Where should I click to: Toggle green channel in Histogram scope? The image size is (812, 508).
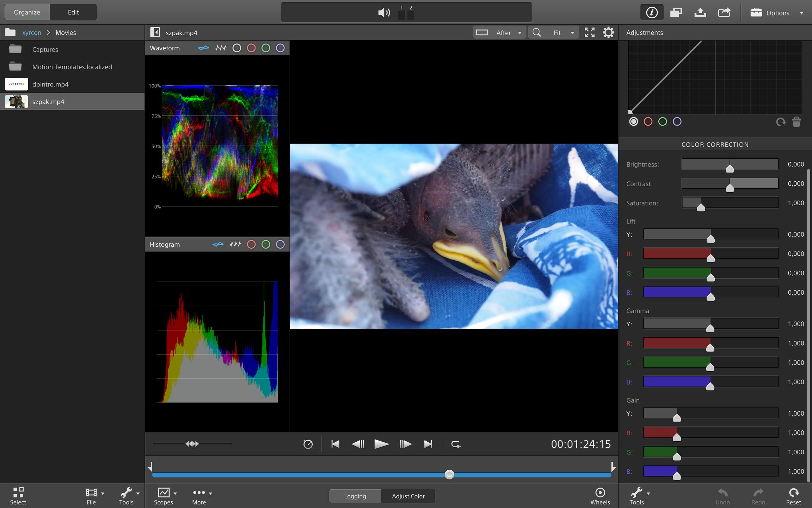266,244
